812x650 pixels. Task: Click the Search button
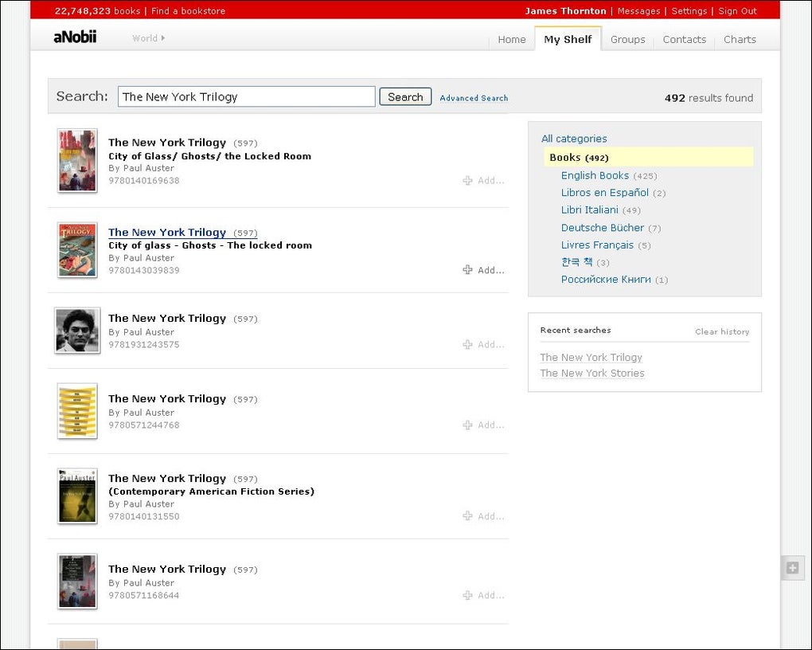[405, 97]
